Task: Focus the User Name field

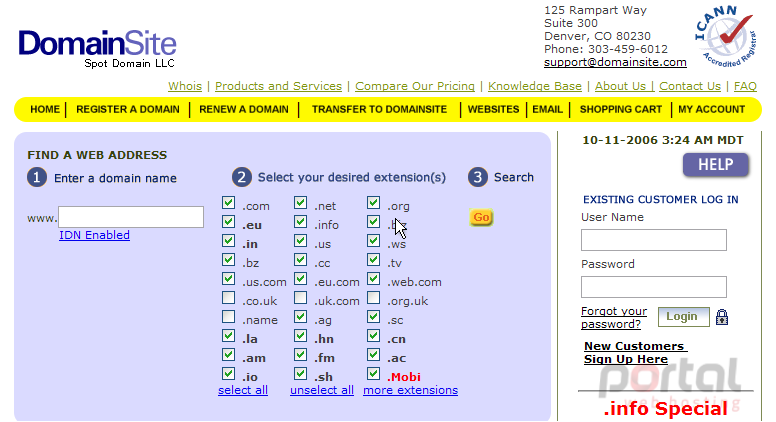Action: (x=654, y=240)
